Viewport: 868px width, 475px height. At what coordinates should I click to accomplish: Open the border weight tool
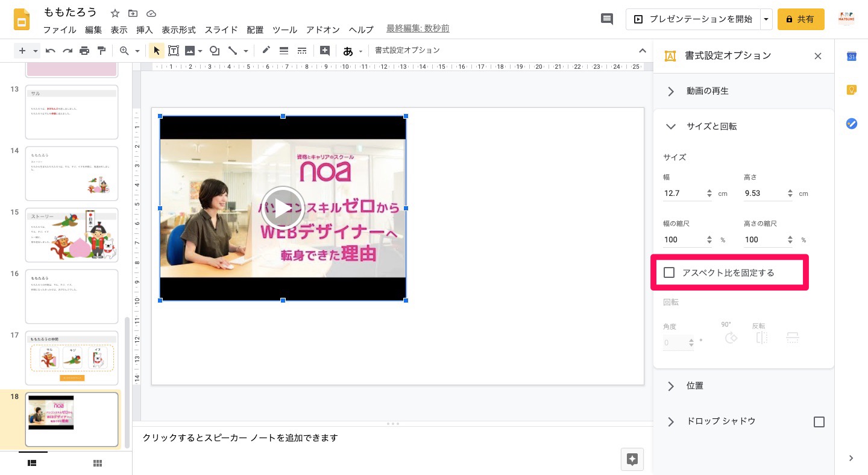point(284,51)
